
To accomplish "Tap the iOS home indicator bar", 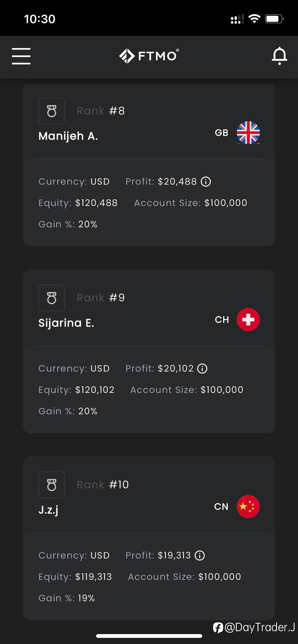I will tap(149, 636).
